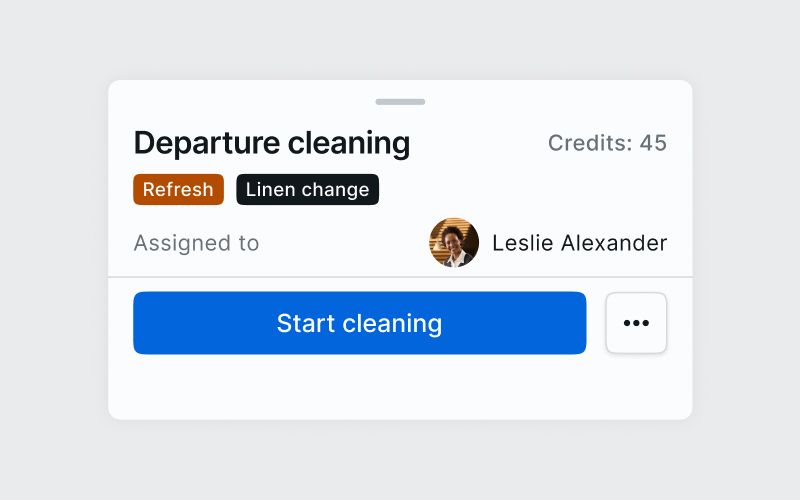Click the first name Leslie

(522, 243)
